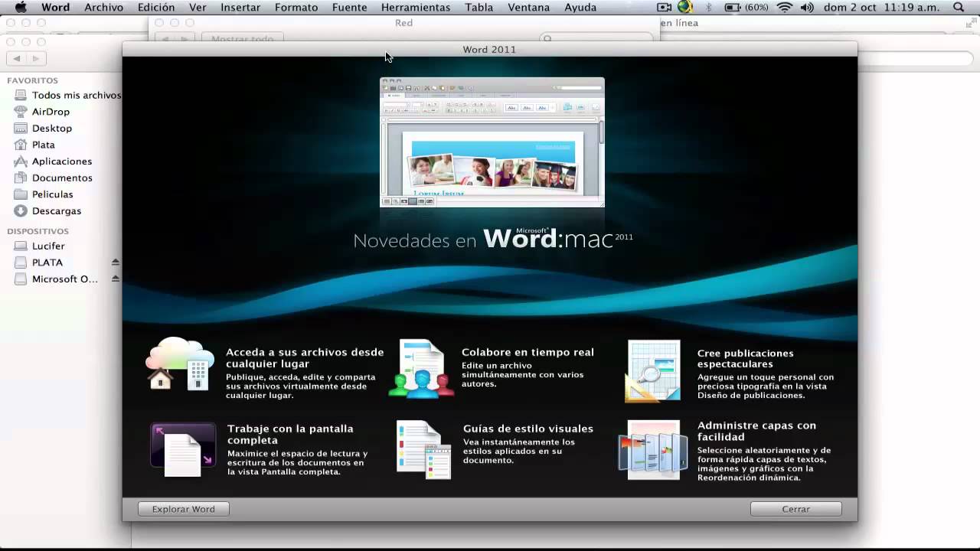Click the screen recording icon in menu bar
980x551 pixels.
pyautogui.click(x=664, y=7)
